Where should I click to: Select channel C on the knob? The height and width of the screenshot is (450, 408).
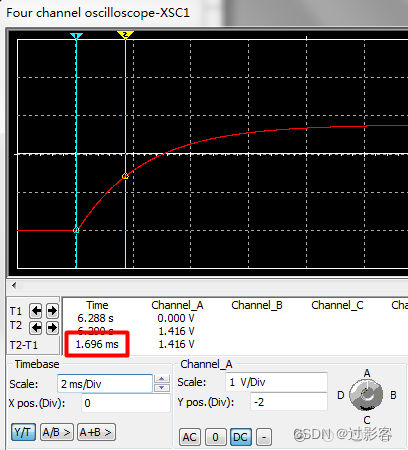point(367,420)
